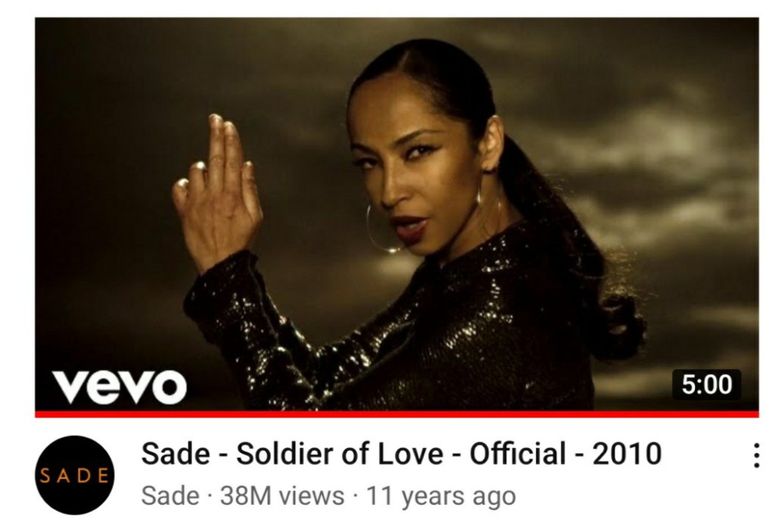Open the three-dot more options menu
This screenshot has height=532, width=775.
756,456
